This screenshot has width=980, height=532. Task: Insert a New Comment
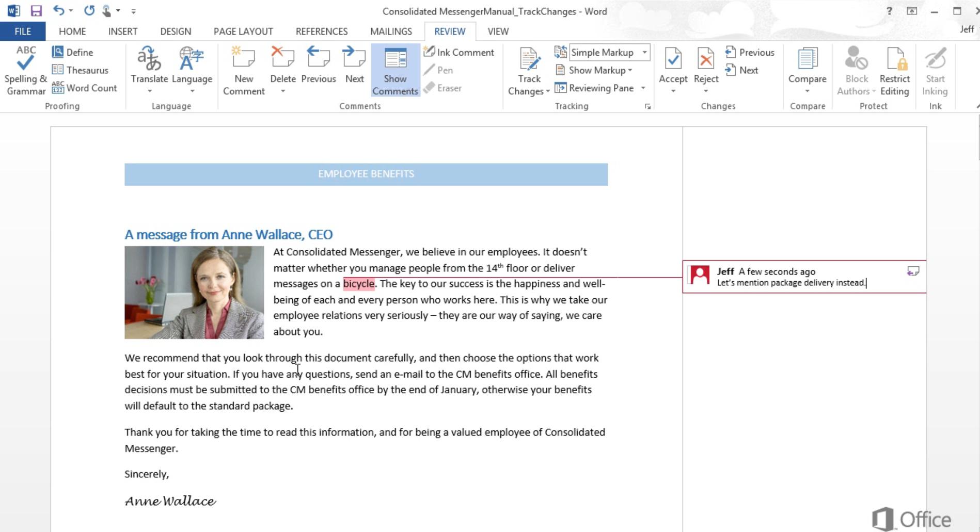click(x=244, y=71)
